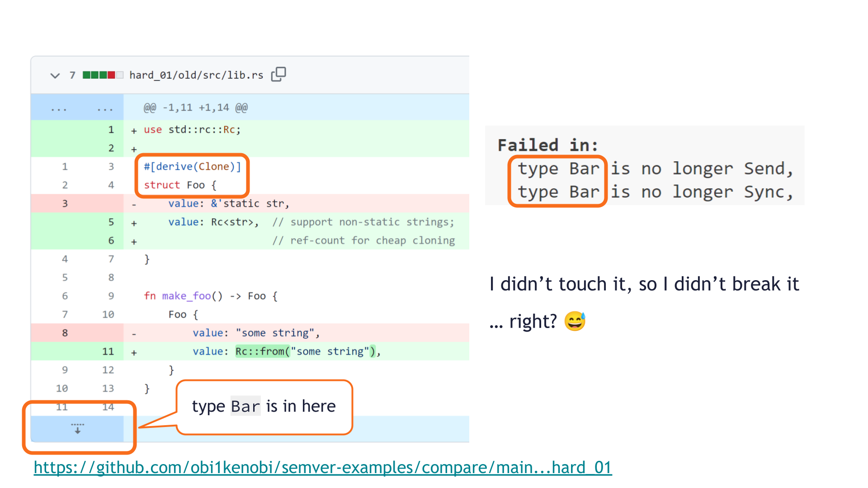Click line number 8 on the removed line
This screenshot has height=488, width=868.
(x=65, y=333)
